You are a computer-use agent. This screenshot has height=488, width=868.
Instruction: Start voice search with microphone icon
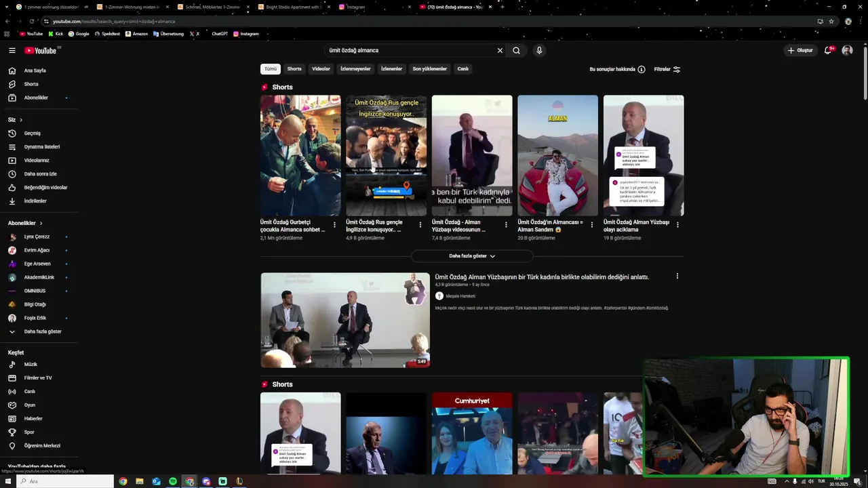pyautogui.click(x=539, y=50)
